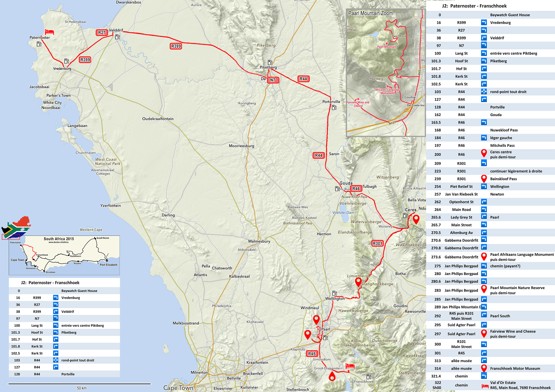
Task: Click the N7 road shield near Piketberg
Action: tap(273, 80)
